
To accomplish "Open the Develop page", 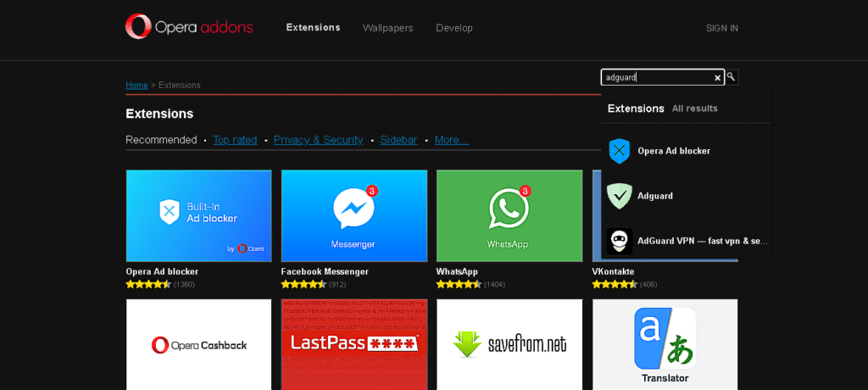I will (454, 28).
